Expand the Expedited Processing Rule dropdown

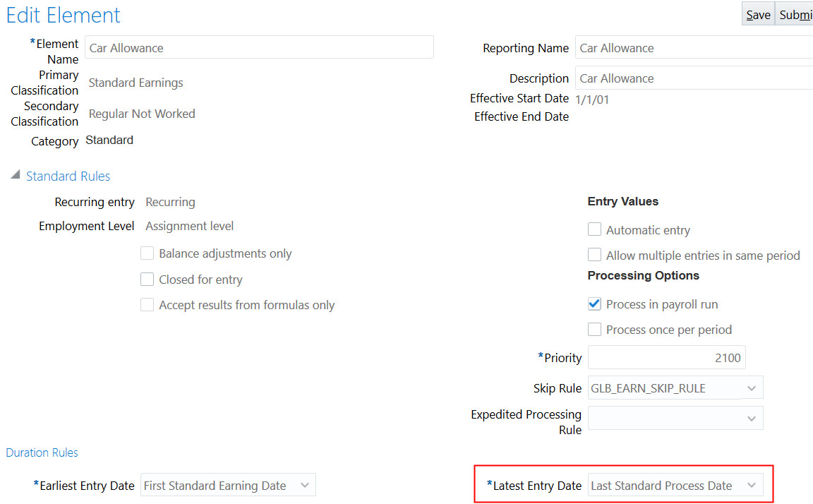pos(751,418)
